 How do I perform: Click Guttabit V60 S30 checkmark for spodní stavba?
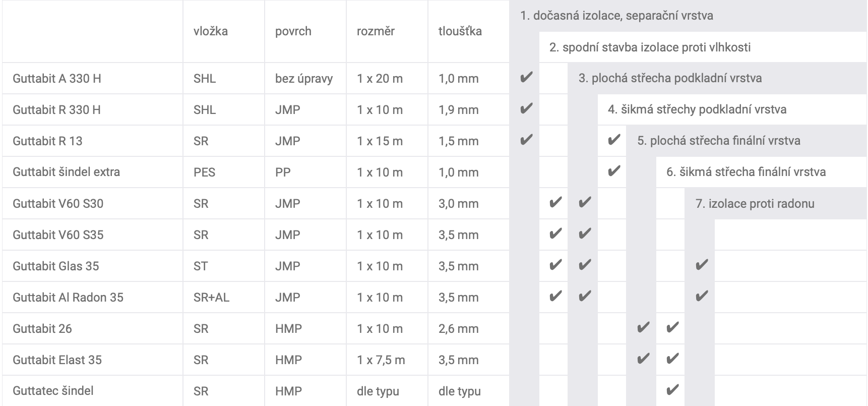[555, 203]
